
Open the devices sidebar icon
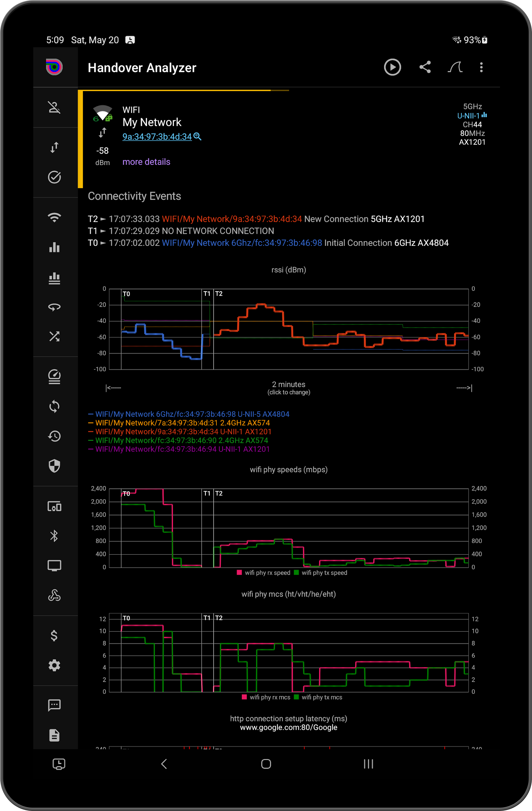54,506
